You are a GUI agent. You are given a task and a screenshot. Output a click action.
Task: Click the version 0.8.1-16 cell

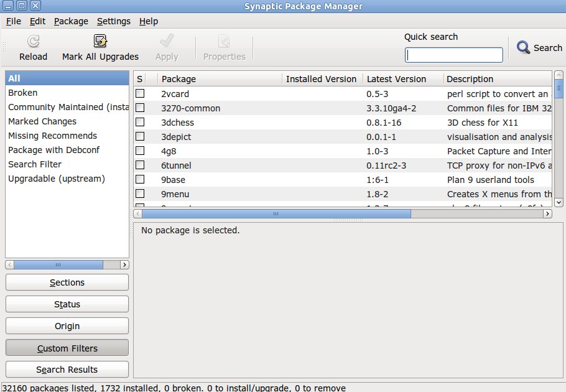[x=384, y=123]
